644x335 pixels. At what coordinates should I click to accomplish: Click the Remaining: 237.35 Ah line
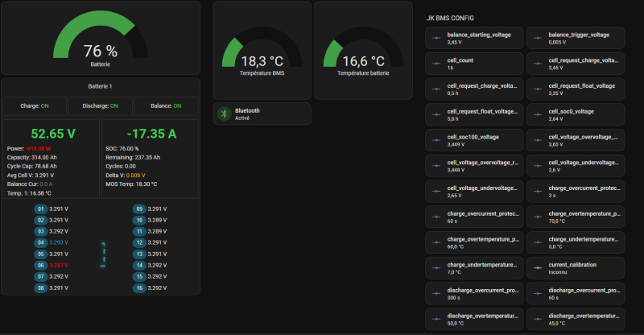pyautogui.click(x=133, y=157)
